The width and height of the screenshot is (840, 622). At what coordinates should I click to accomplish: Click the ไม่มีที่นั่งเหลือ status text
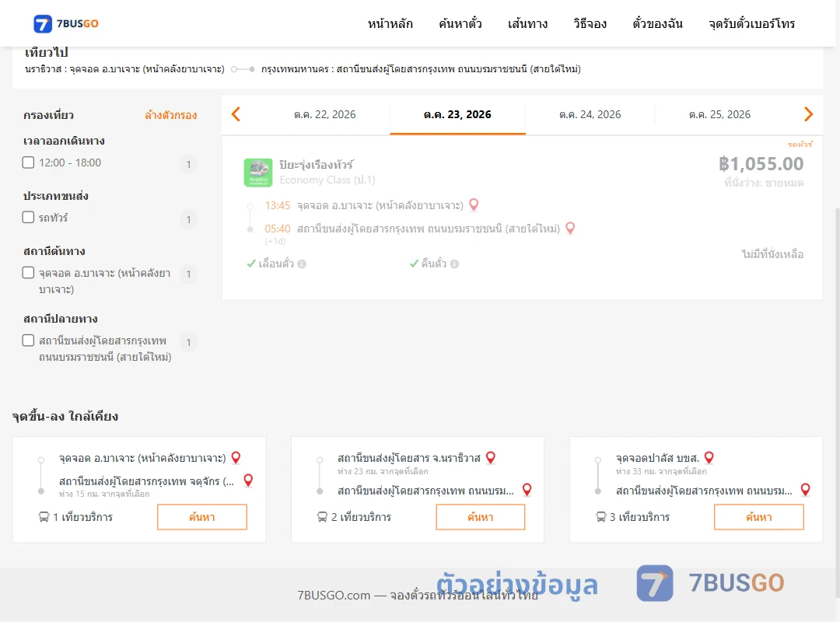[772, 254]
